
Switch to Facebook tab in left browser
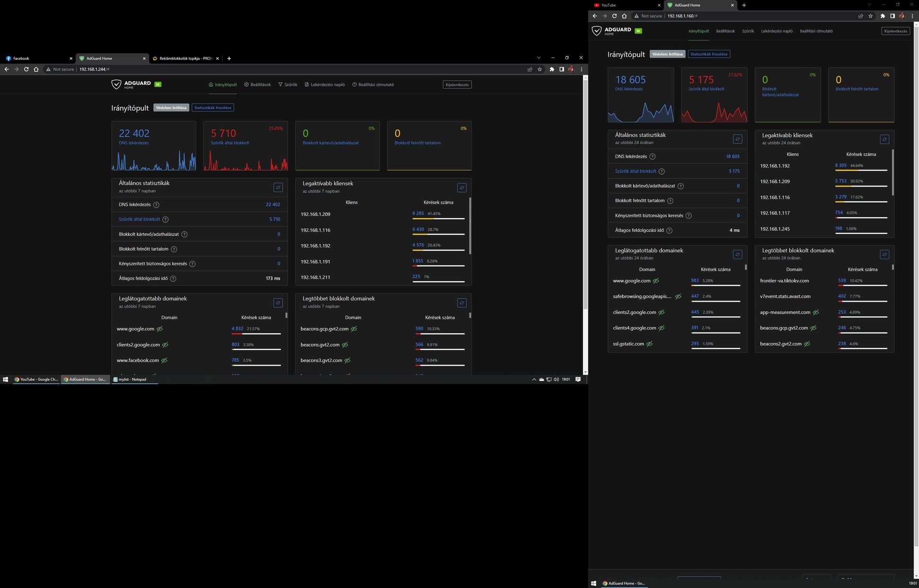click(x=38, y=59)
